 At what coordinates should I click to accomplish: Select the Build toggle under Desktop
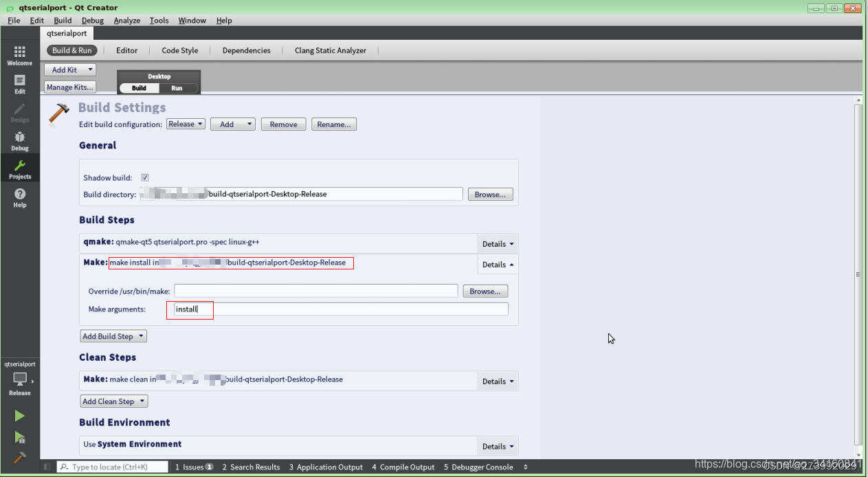(139, 88)
